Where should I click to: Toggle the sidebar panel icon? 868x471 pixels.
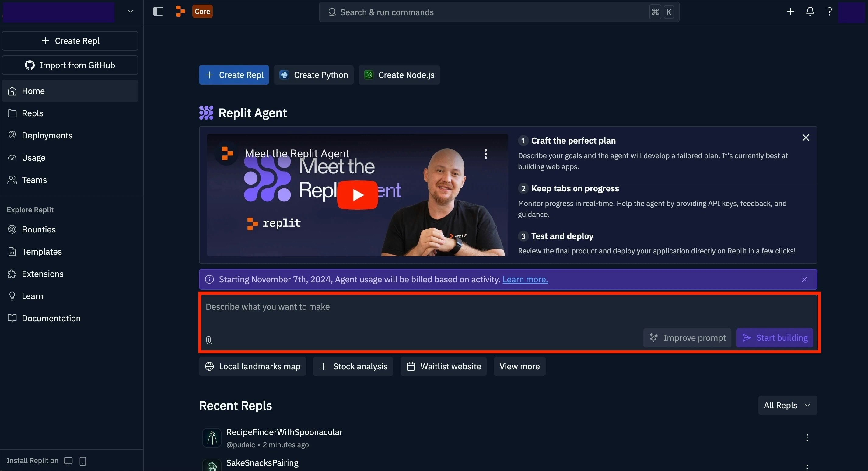(158, 12)
